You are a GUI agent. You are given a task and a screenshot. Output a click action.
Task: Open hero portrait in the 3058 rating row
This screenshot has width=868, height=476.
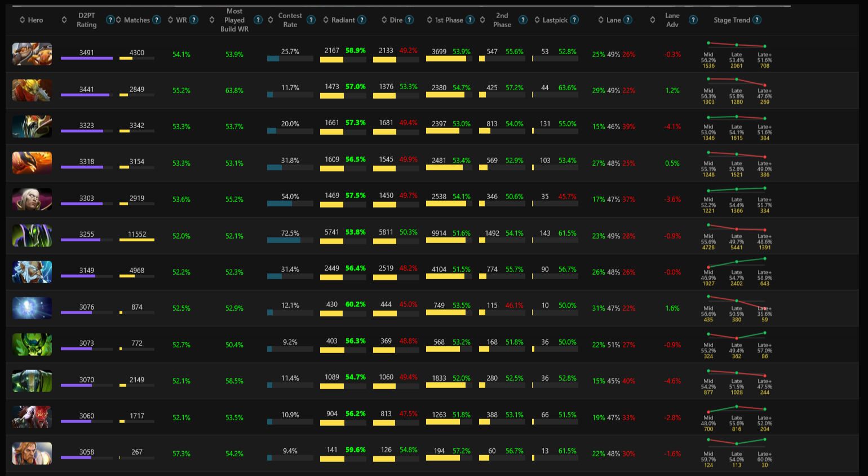point(32,453)
